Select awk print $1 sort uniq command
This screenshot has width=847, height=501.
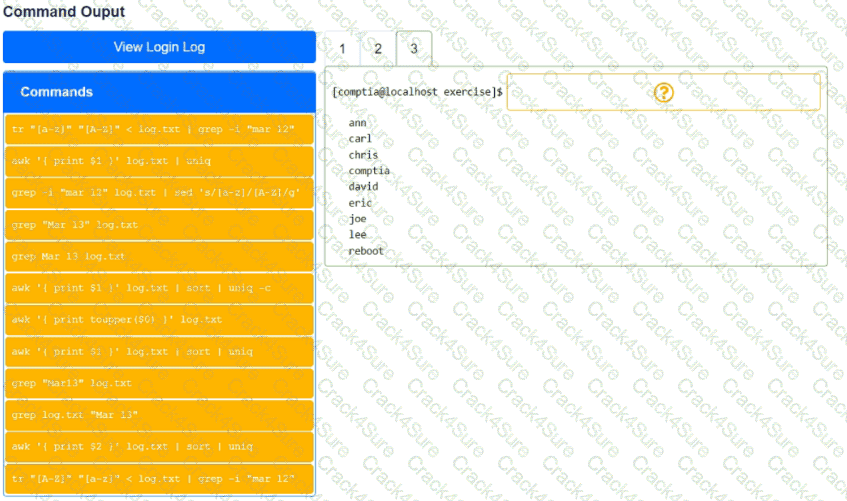click(x=159, y=351)
